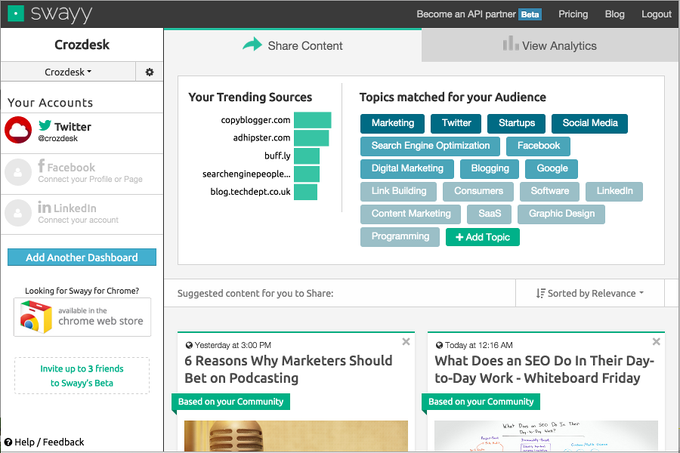Dismiss the Podcasting article card

point(406,342)
